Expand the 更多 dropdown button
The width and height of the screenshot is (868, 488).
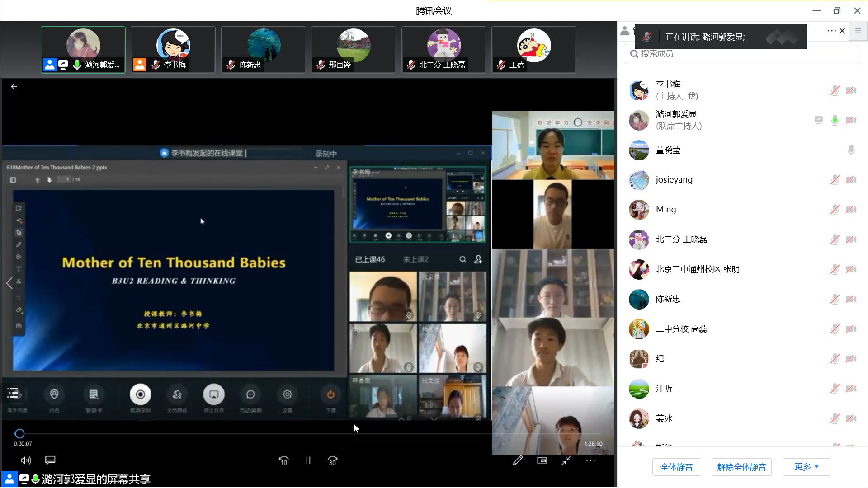pyautogui.click(x=807, y=467)
